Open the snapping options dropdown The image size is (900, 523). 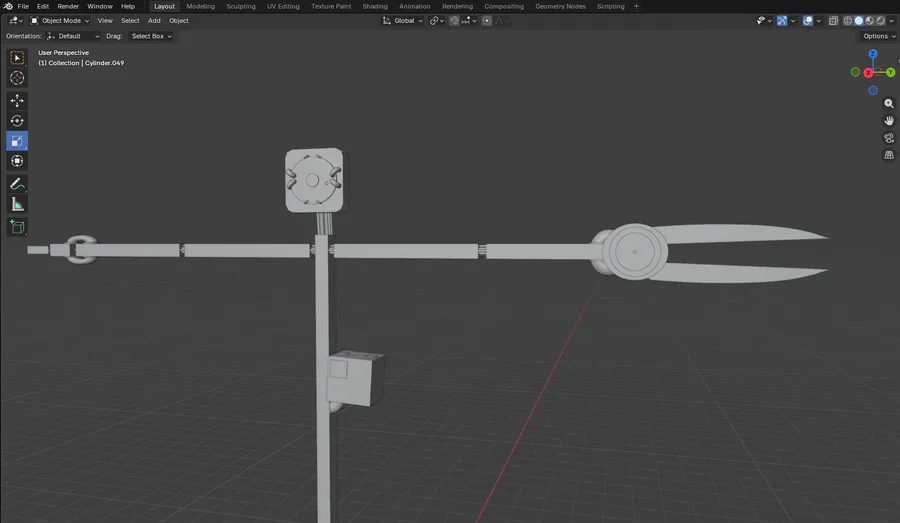pyautogui.click(x=469, y=21)
